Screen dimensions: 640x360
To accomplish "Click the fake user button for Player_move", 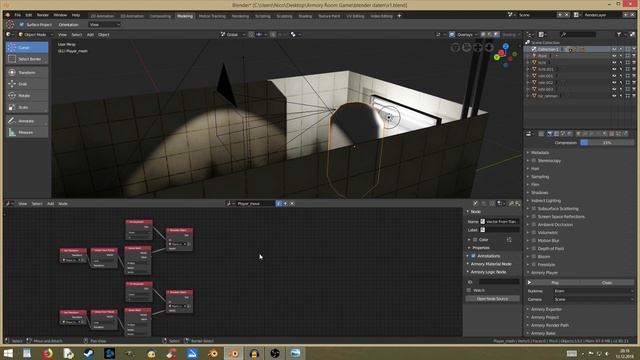I will tap(279, 203).
